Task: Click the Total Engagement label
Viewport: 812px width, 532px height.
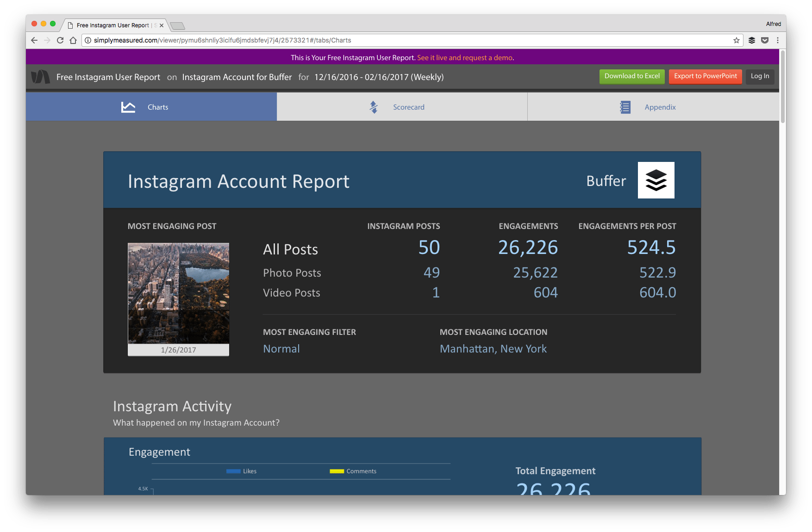Action: click(556, 471)
